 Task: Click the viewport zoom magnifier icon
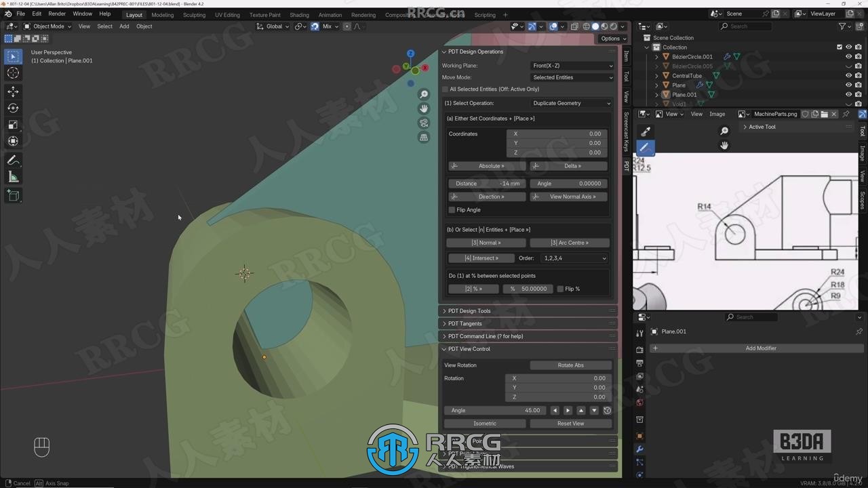[x=424, y=95]
